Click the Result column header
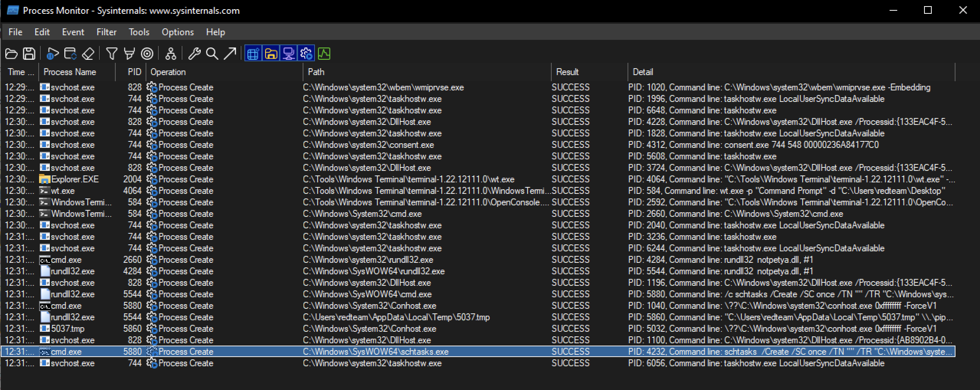This screenshot has height=390, width=980. 590,72
